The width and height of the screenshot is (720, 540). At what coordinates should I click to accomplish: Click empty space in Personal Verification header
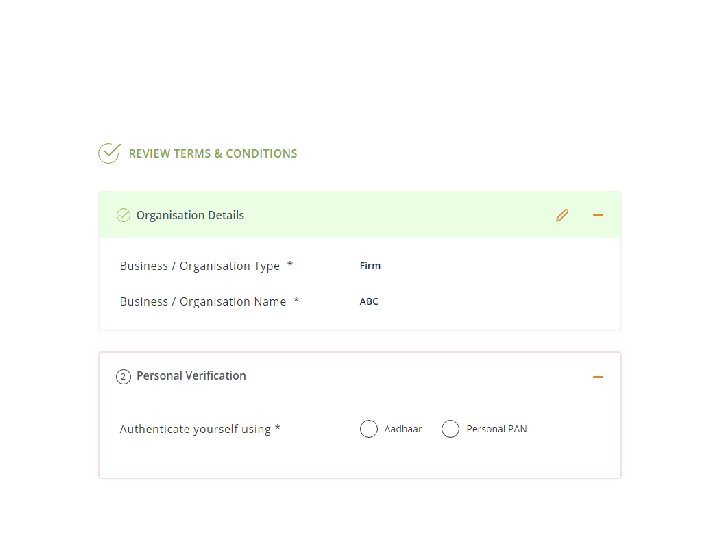[420, 376]
